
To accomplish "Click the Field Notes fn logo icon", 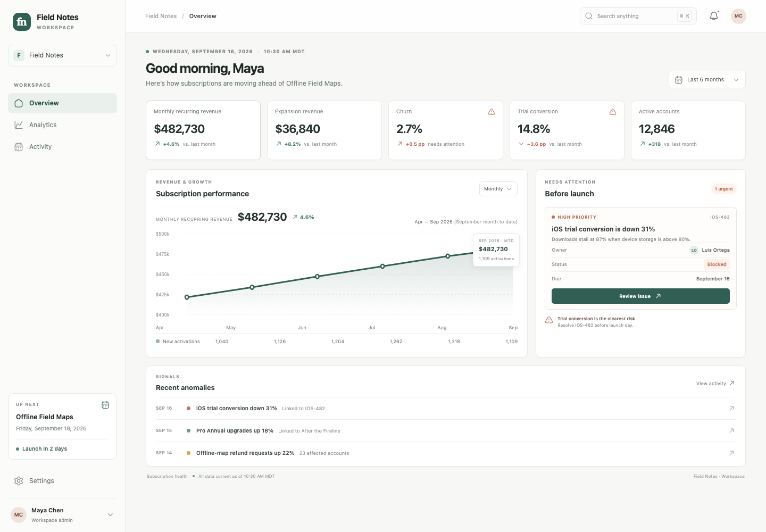I will click(22, 22).
